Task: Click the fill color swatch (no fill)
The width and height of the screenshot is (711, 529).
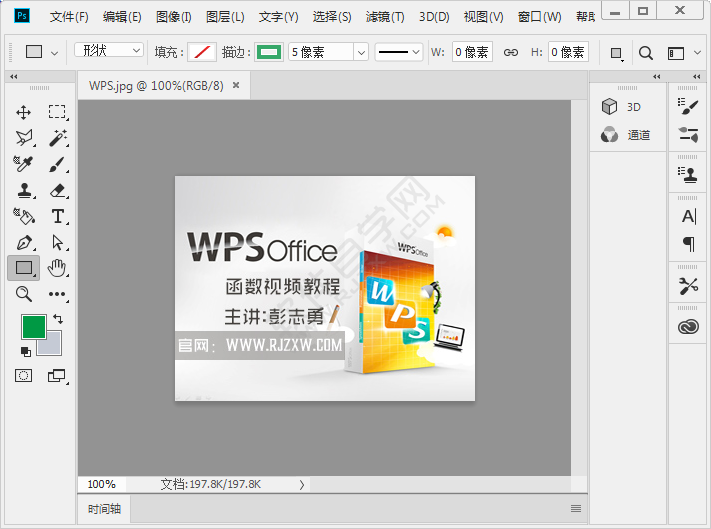Action: (202, 52)
